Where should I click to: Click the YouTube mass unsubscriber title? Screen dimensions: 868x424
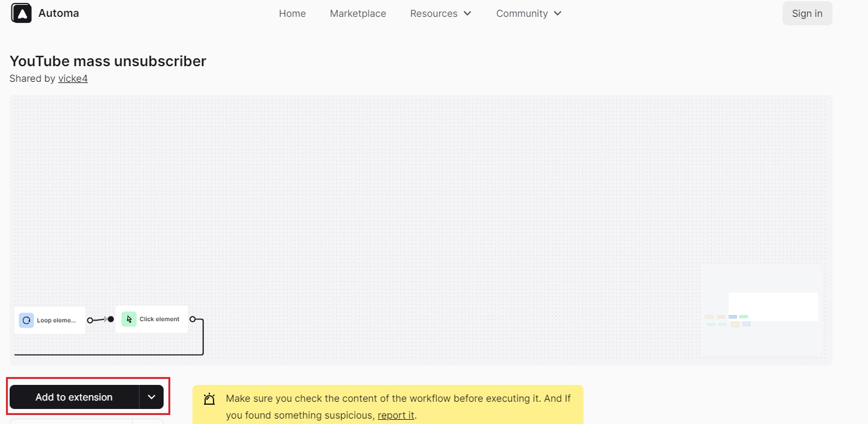108,61
